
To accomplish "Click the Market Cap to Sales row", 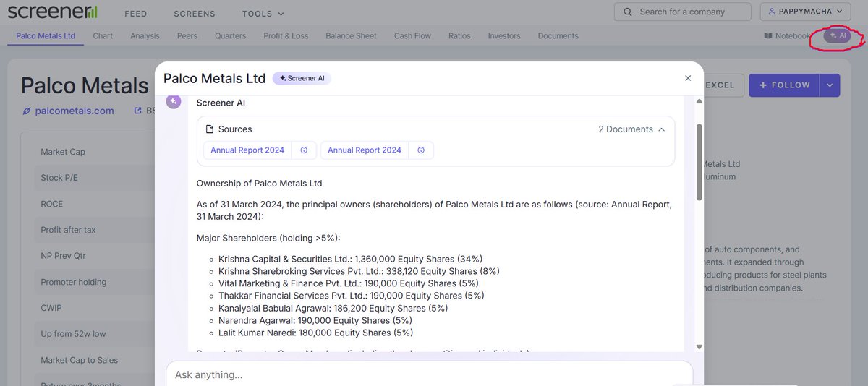I will click(x=94, y=360).
